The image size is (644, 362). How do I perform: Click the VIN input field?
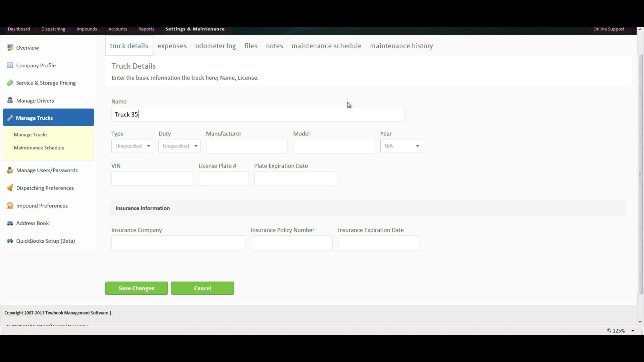tap(152, 178)
